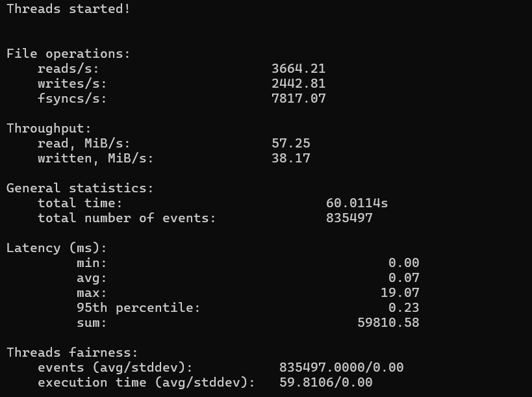Select the 'total time:' label

[80, 203]
